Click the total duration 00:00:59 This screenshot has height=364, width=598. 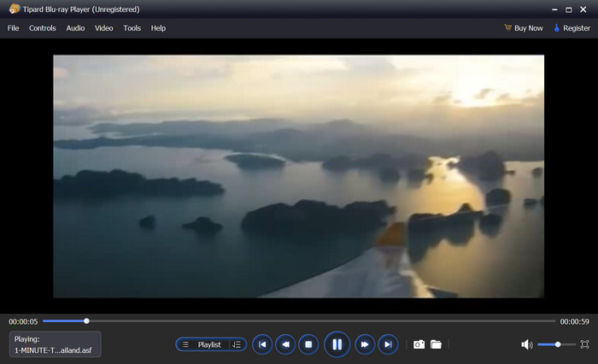[x=574, y=321]
